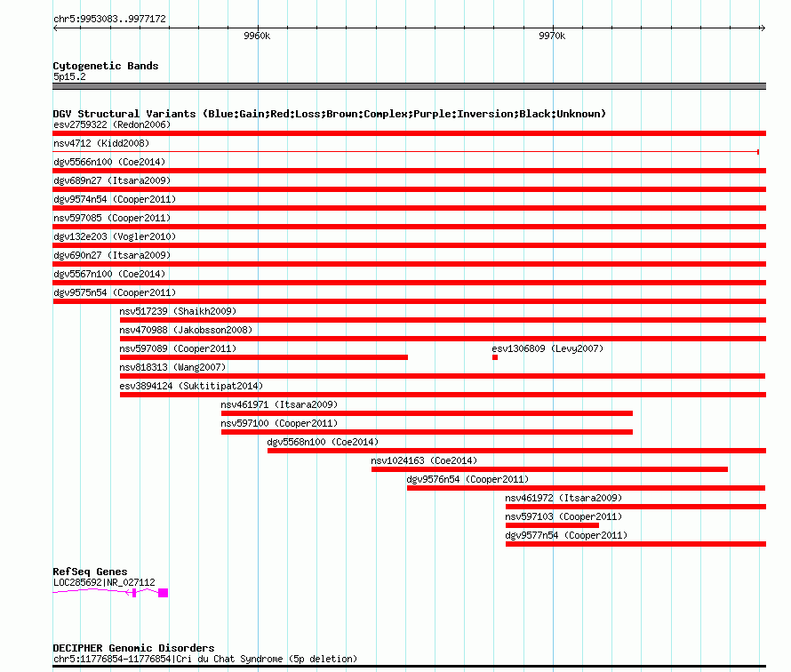The image size is (791, 672).
Task: Open the dgv5566n100 (Coe2014) variant label
Action: 109,162
